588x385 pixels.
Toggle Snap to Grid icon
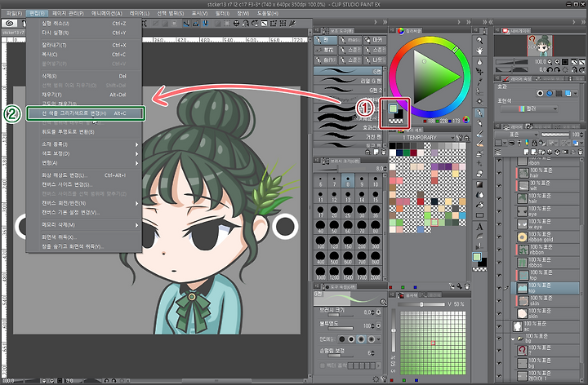[x=205, y=23]
